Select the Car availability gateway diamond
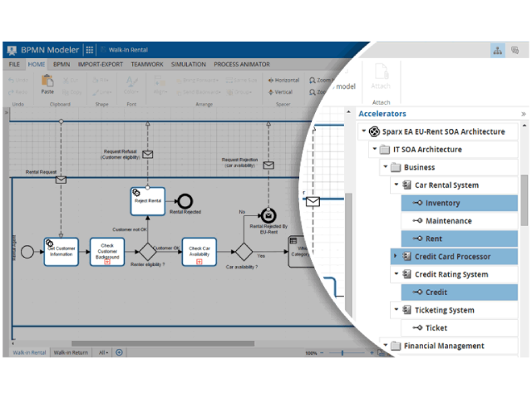This screenshot has width=532, height=399. 244,252
